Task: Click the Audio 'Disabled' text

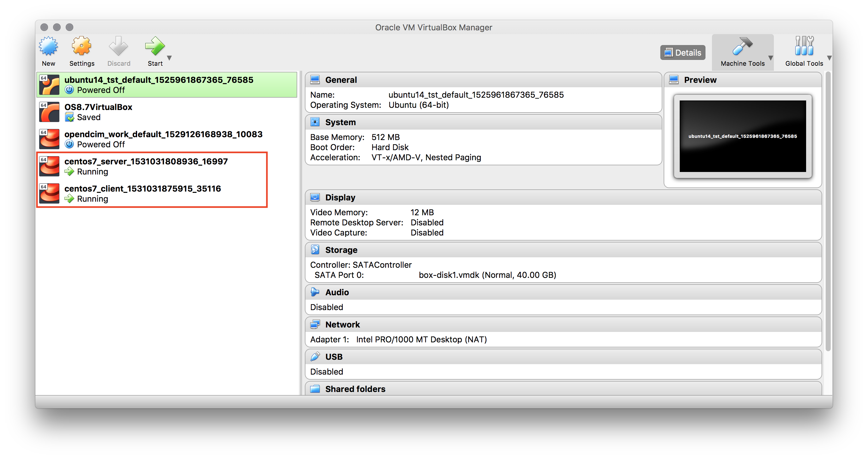Action: pyautogui.click(x=327, y=307)
